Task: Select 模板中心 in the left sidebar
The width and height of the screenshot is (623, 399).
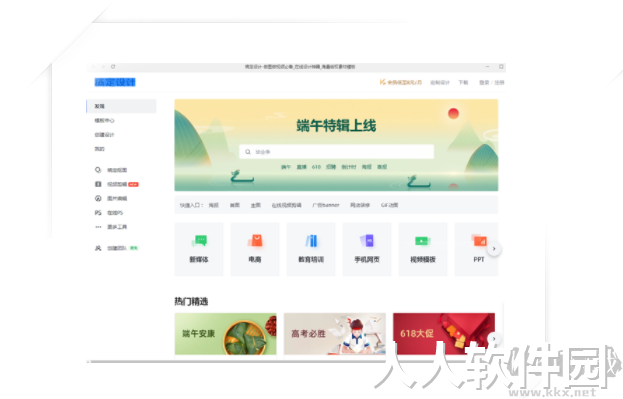Action: tap(104, 120)
